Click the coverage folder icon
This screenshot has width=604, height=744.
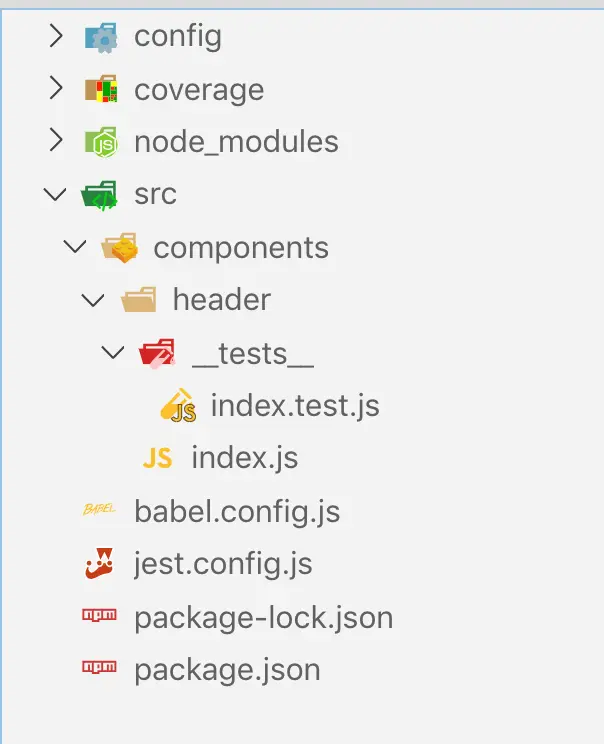click(101, 90)
